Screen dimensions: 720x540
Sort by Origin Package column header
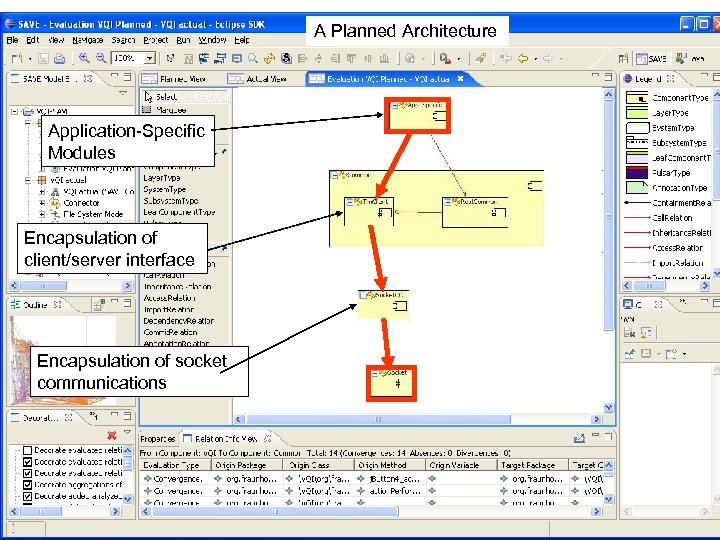(247, 465)
